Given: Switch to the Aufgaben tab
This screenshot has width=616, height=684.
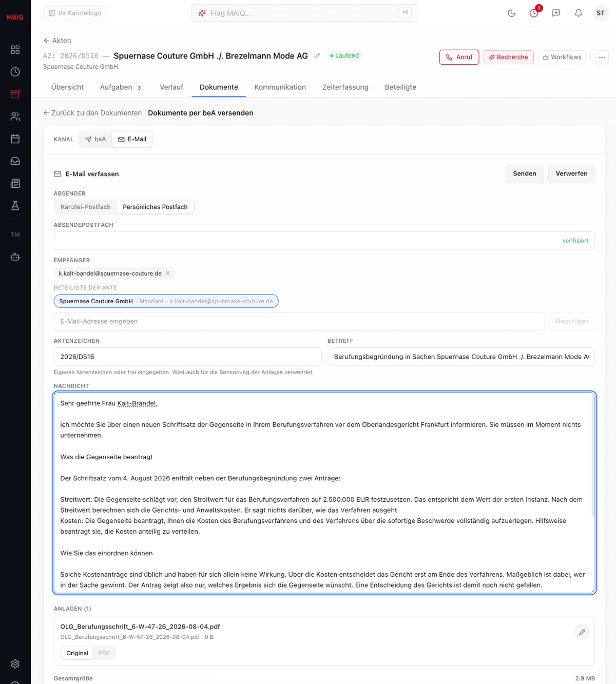Looking at the screenshot, I should point(121,87).
